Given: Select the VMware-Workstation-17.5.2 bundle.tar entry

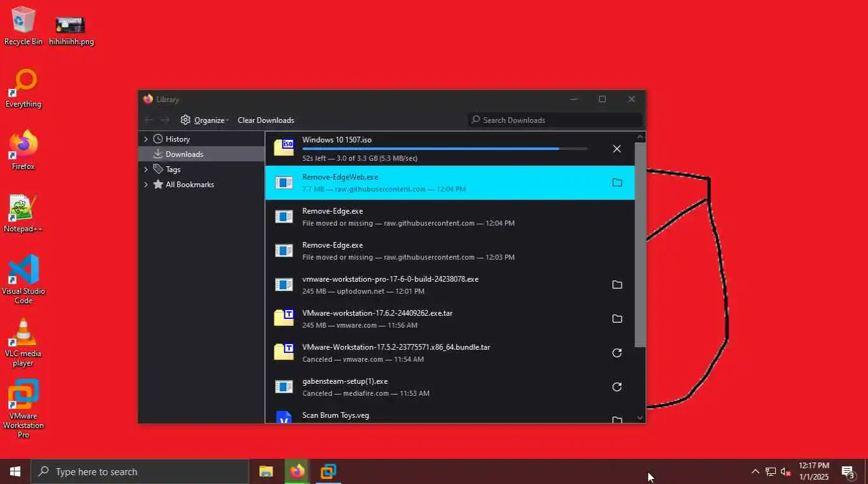Looking at the screenshot, I should (450, 353).
